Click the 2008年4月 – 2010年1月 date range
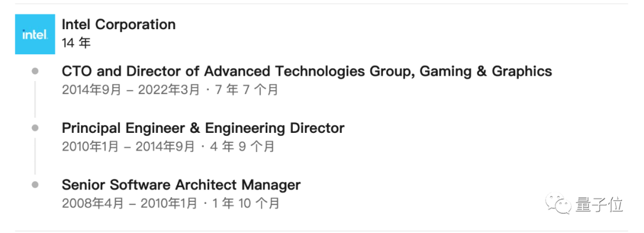Viewport: 644px width, 233px height. (x=129, y=203)
